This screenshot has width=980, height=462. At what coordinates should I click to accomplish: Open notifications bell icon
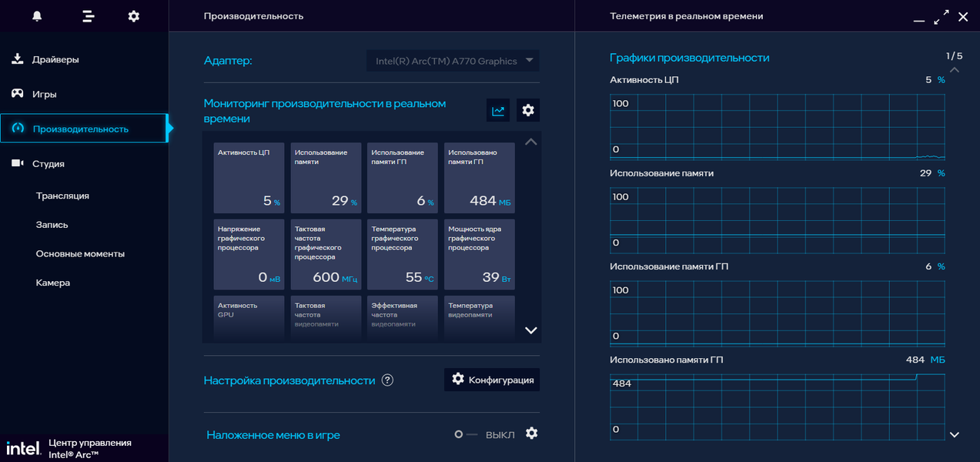[37, 16]
